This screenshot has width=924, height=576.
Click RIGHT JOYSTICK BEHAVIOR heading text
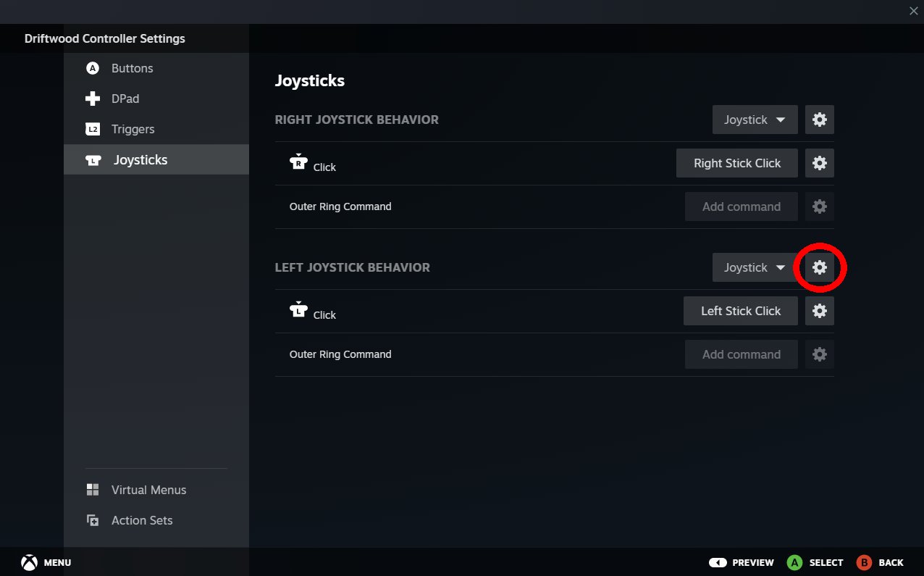point(357,120)
